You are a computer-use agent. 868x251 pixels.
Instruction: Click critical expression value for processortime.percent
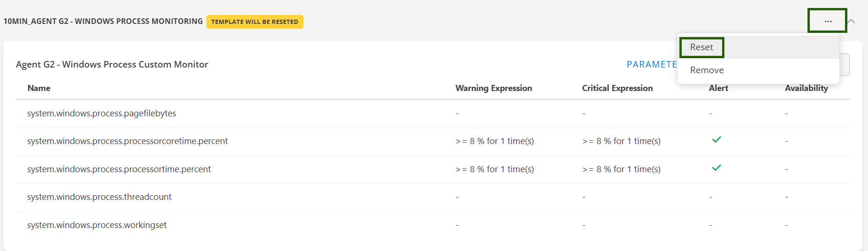tap(621, 169)
